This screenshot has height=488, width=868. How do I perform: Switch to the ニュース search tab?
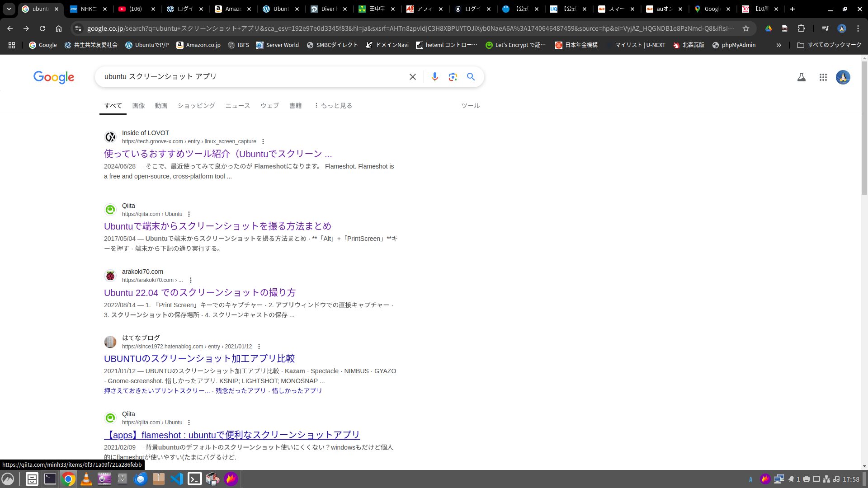click(237, 105)
